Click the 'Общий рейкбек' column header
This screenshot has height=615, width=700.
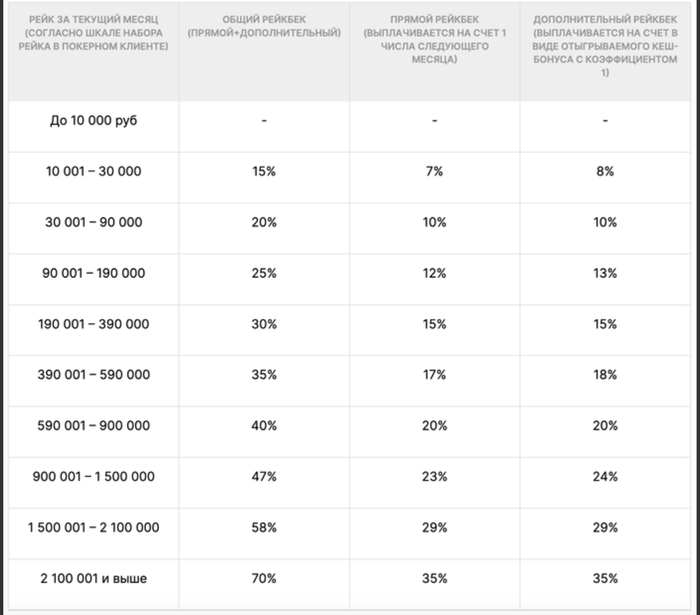tap(264, 26)
